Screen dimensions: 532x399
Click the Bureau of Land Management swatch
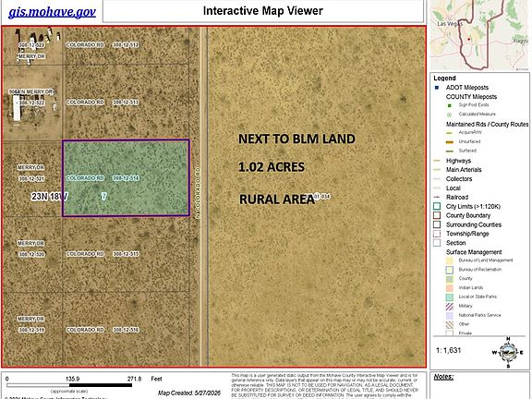[x=450, y=260]
